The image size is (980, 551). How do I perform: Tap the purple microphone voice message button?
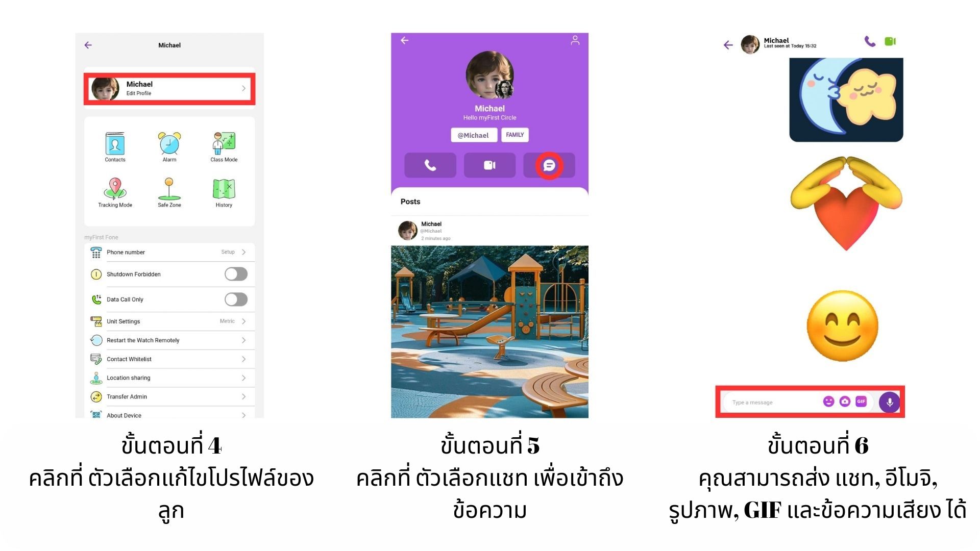click(x=890, y=402)
